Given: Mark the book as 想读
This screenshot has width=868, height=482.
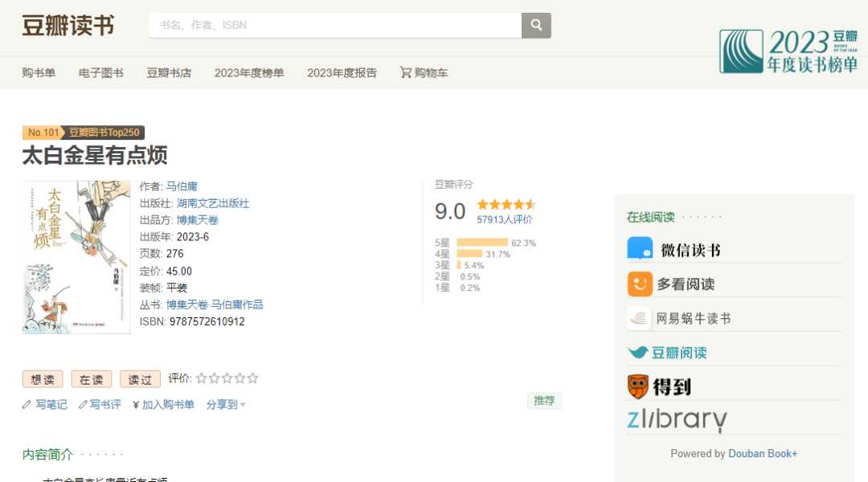Looking at the screenshot, I should click(43, 379).
